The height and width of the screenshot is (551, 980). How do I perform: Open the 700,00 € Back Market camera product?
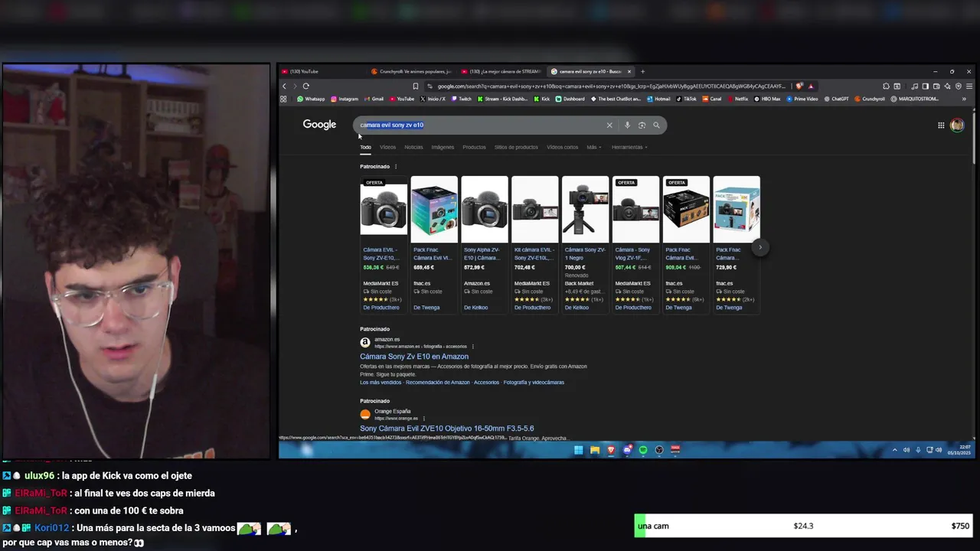coord(586,243)
